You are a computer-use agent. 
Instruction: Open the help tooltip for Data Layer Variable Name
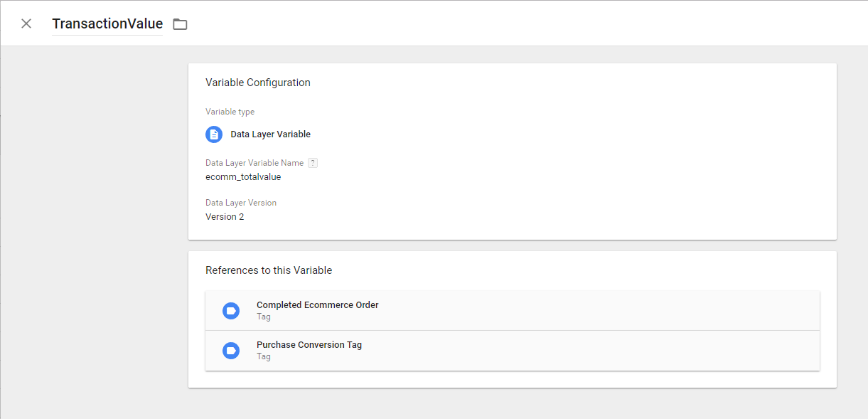point(313,163)
